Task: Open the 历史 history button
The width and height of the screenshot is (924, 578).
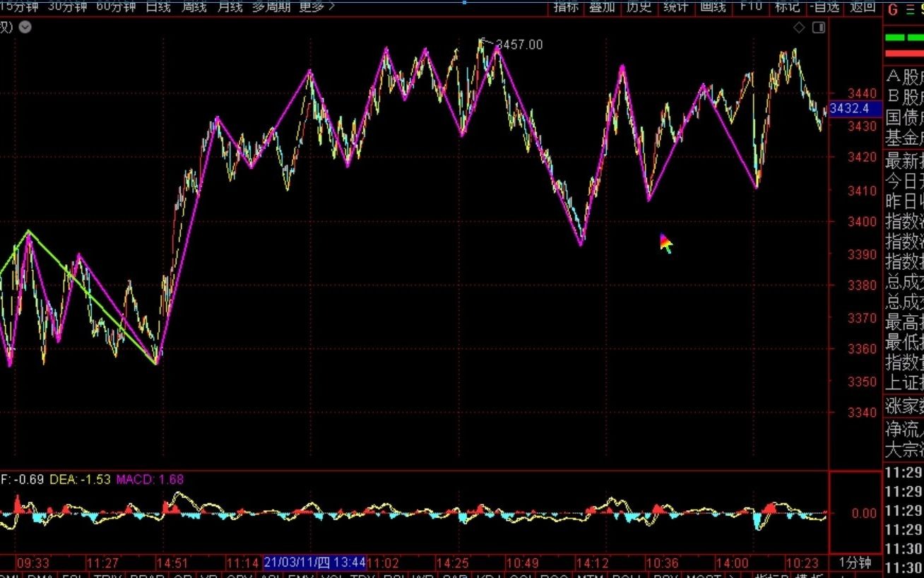Action: pyautogui.click(x=639, y=6)
